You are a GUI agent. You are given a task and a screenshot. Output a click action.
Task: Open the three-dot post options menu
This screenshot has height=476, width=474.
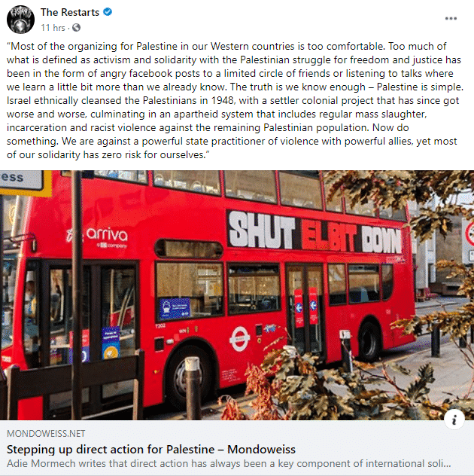(451, 19)
